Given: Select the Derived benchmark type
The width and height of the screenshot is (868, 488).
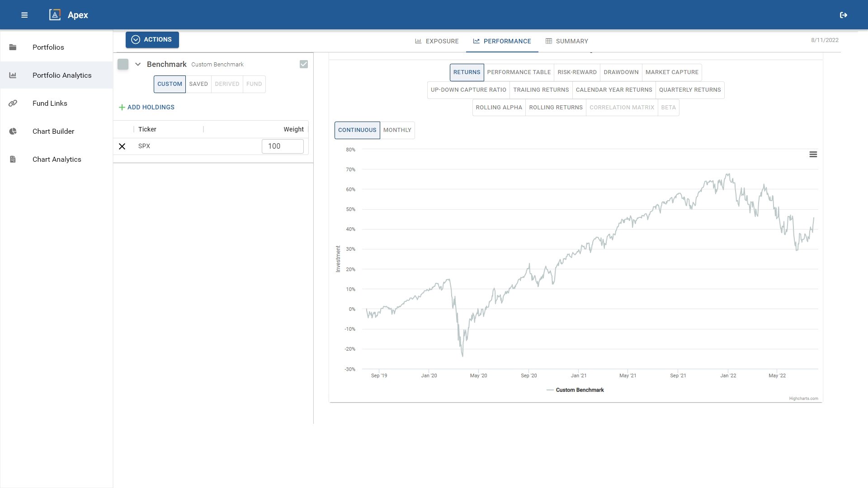Looking at the screenshot, I should coord(227,84).
